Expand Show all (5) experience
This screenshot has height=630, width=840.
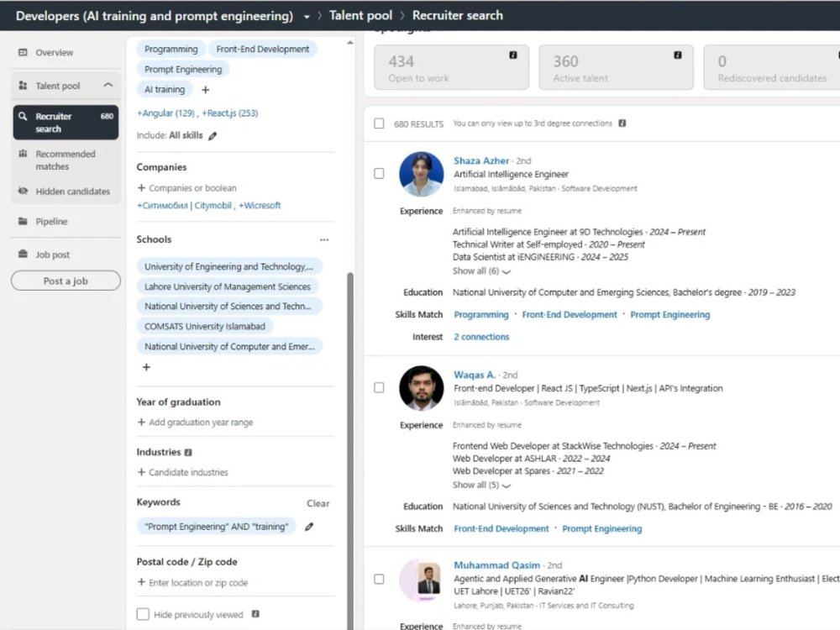[481, 485]
